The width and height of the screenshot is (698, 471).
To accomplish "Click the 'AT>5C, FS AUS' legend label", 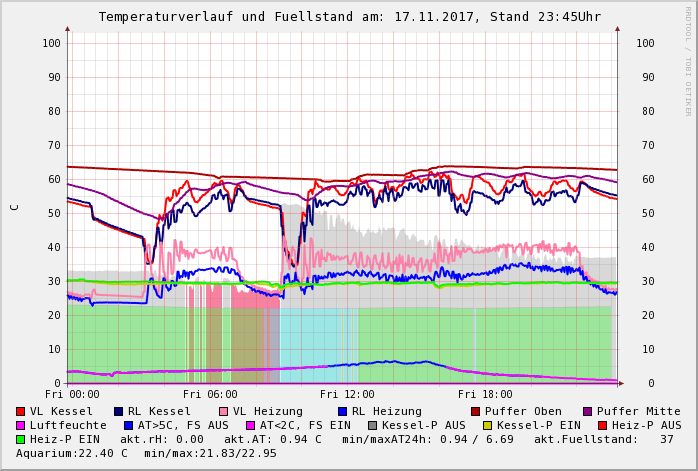I will point(183,425).
